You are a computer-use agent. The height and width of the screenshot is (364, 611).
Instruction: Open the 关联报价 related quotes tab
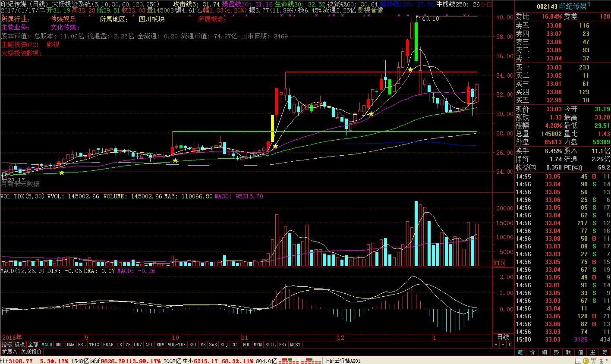pyautogui.click(x=31, y=351)
